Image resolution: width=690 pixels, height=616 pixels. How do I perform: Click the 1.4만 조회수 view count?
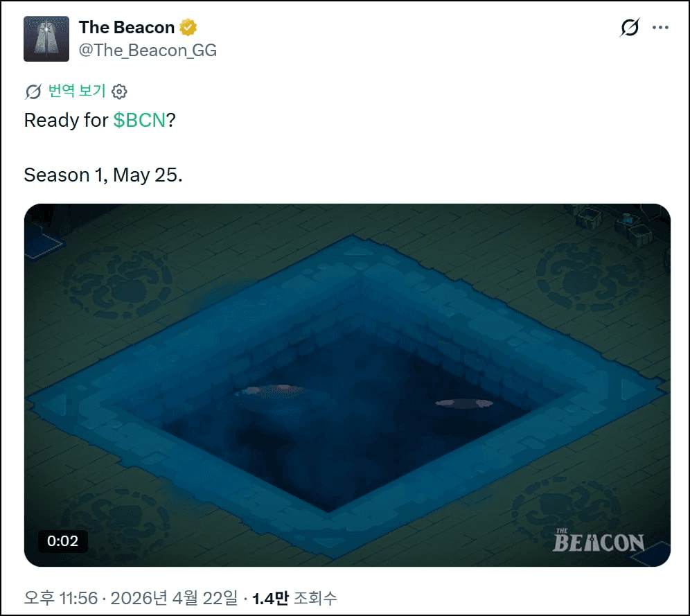coord(294,598)
